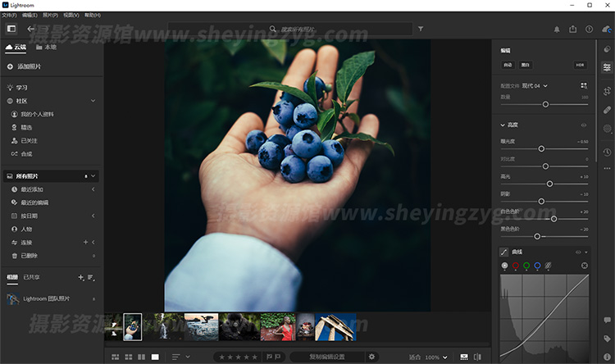This screenshot has width=615, height=364.
Task: Open the masking tool
Action: (x=607, y=129)
